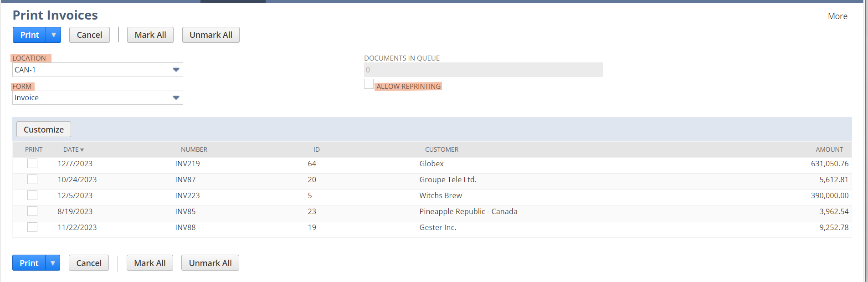Screen dimensions: 868x282
Task: Click the Documents in Queue field
Action: point(483,70)
